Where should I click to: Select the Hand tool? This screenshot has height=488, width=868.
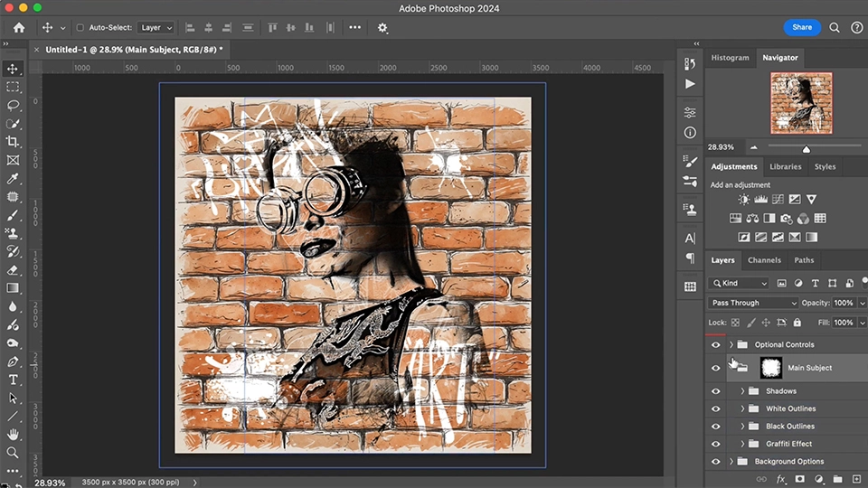13,435
